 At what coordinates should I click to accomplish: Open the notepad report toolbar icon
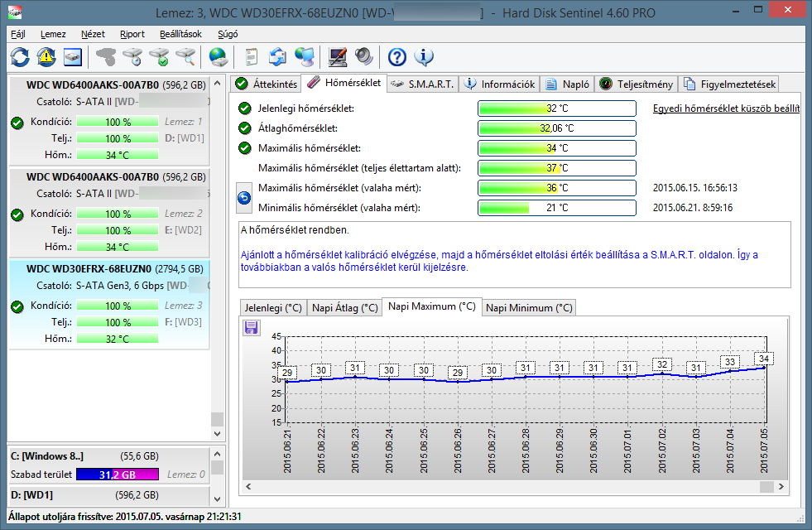252,57
